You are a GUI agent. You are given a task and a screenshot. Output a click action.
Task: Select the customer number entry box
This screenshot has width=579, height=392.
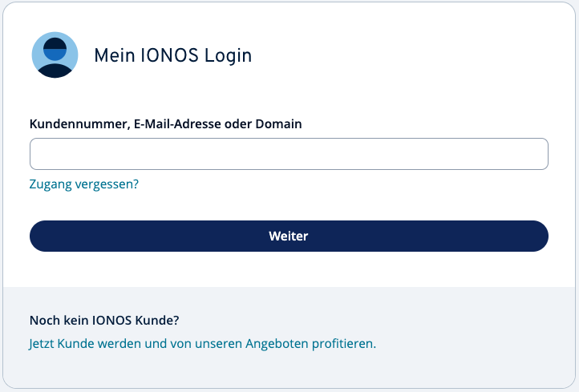[x=289, y=154]
